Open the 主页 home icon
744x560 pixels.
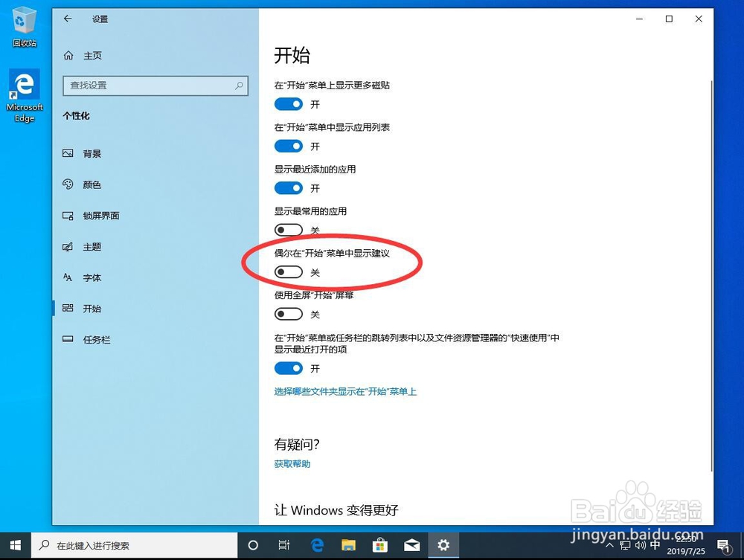(68, 56)
